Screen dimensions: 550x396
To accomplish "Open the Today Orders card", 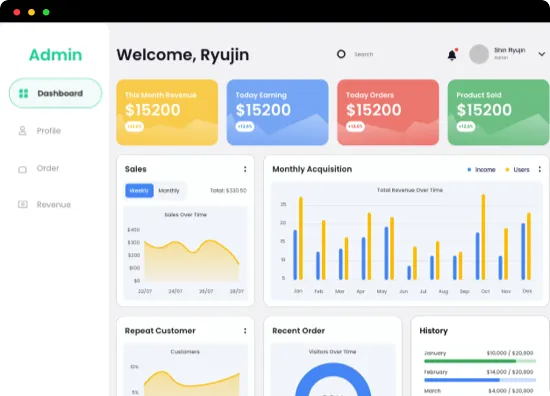I will point(388,112).
